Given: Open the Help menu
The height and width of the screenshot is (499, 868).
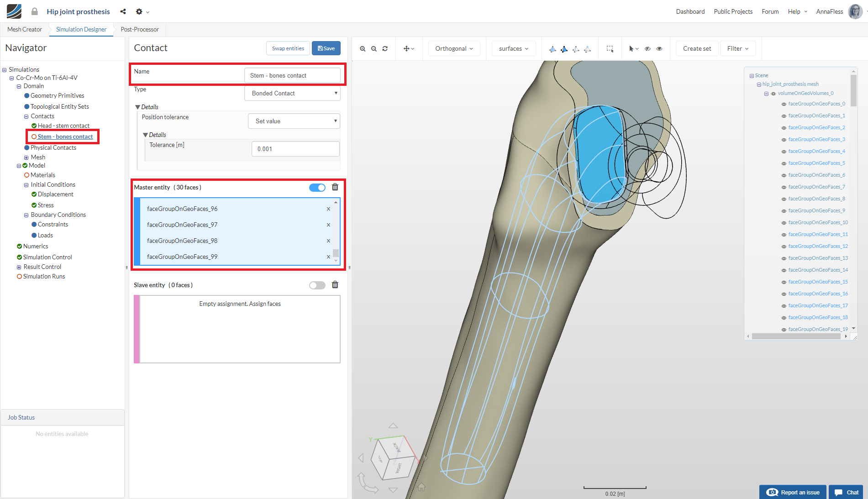Looking at the screenshot, I should click(x=797, y=11).
